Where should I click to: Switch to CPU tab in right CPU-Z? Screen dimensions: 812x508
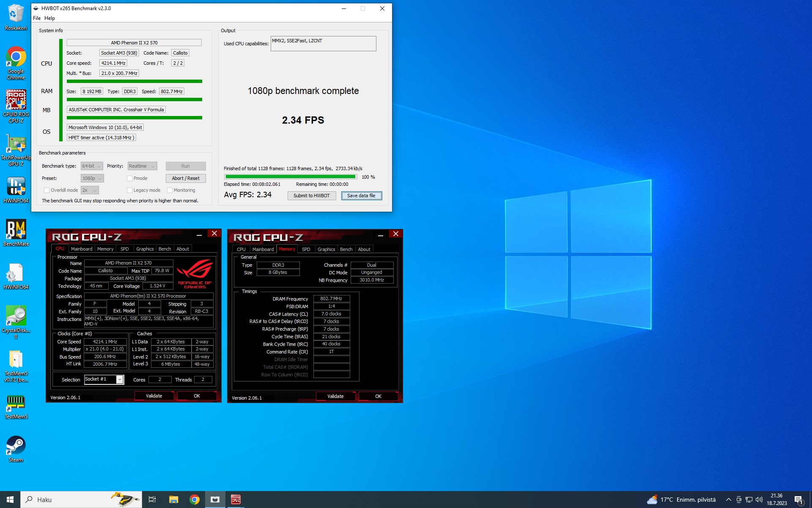[x=241, y=249]
